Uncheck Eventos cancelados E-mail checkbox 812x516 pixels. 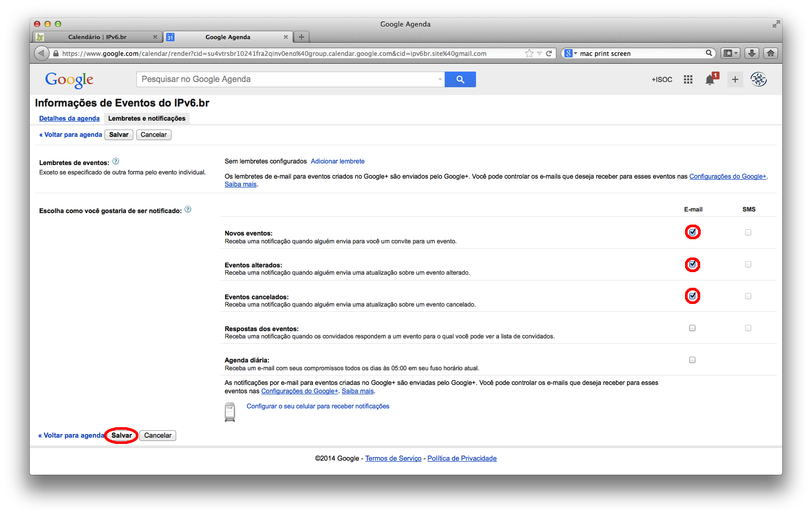[692, 296]
